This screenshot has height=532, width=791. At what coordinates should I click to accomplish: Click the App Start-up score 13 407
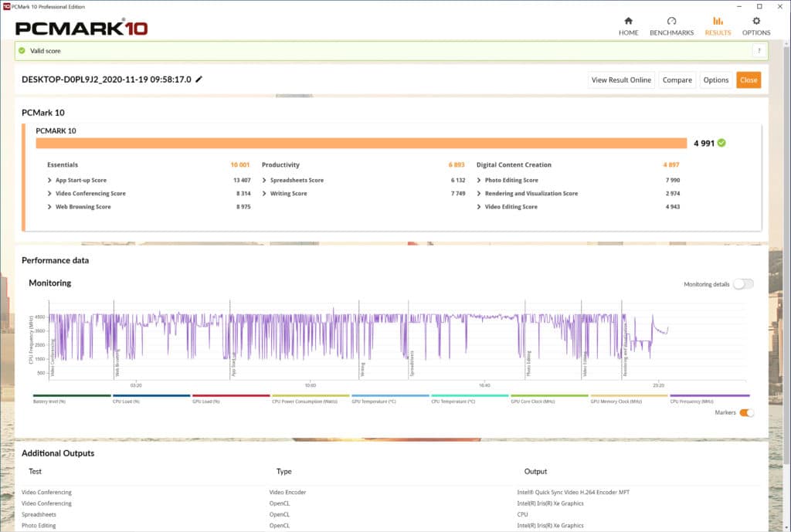pos(242,180)
